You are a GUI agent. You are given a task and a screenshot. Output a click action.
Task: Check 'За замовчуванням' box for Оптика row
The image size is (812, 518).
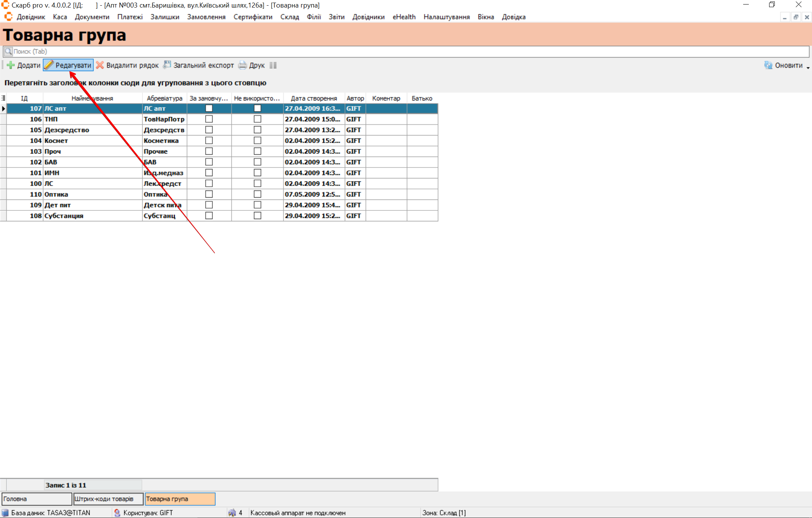point(209,194)
